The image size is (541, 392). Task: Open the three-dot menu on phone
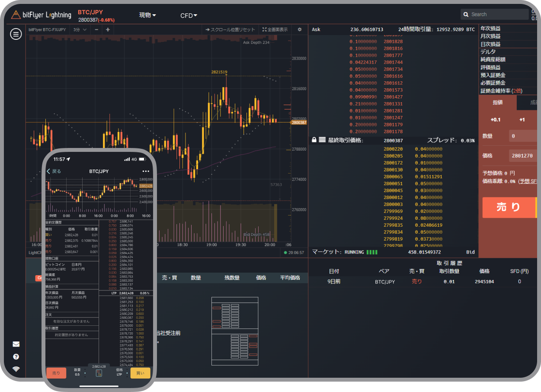pos(146,171)
